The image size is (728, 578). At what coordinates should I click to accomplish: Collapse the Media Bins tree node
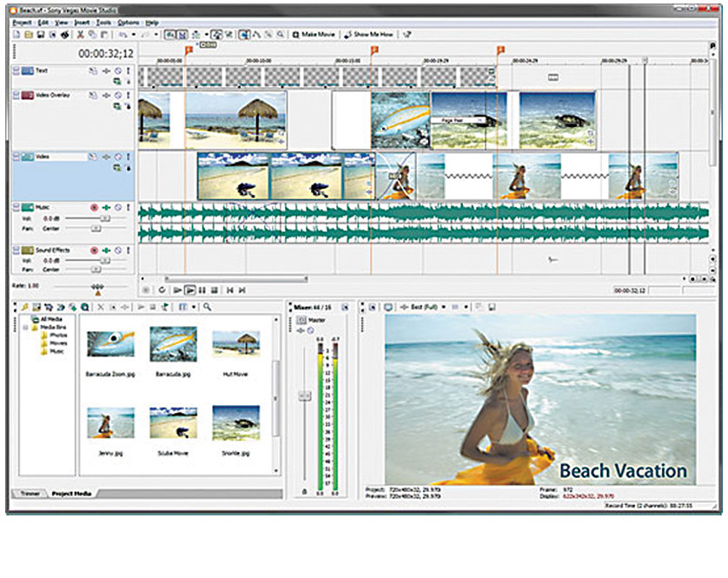(x=25, y=328)
